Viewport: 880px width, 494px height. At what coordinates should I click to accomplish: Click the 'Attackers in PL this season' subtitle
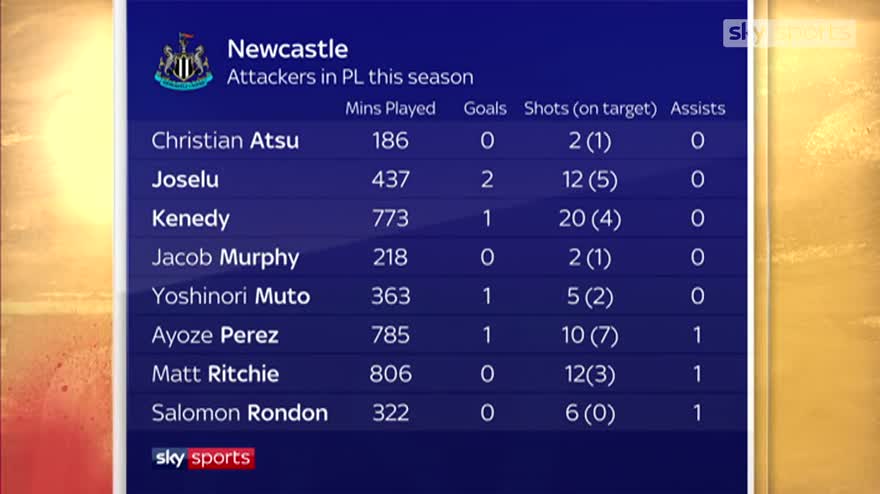tap(350, 77)
